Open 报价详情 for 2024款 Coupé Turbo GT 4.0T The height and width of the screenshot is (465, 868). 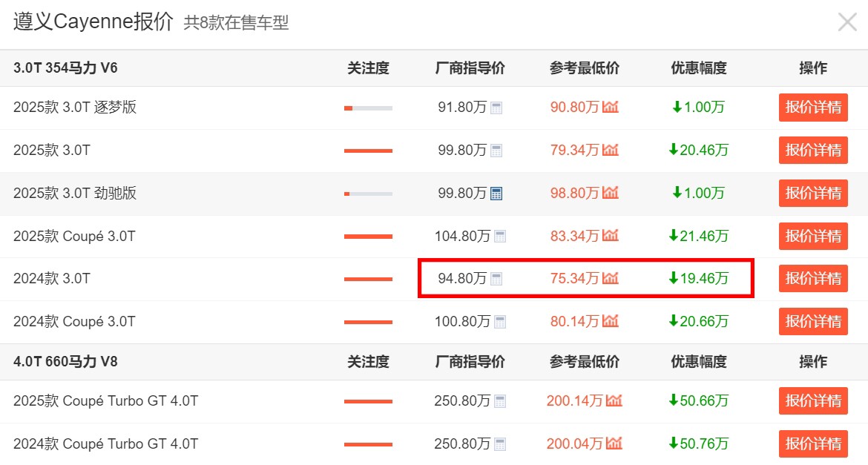(813, 443)
